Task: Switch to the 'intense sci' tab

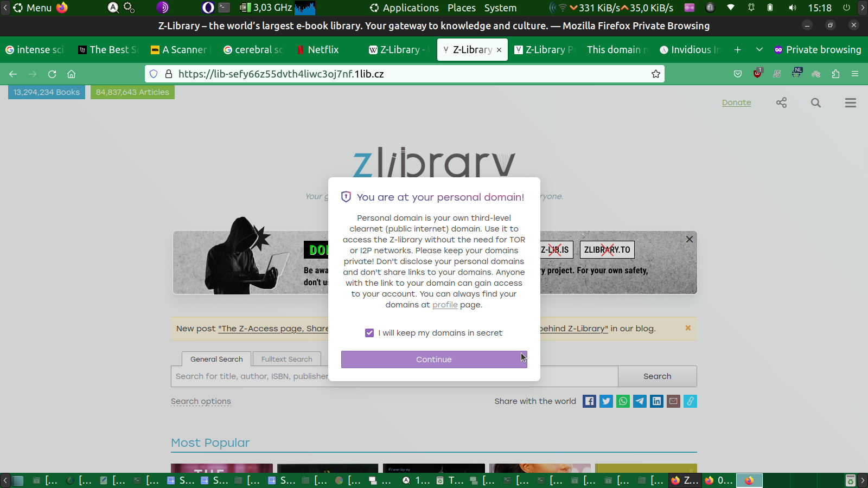Action: point(35,49)
